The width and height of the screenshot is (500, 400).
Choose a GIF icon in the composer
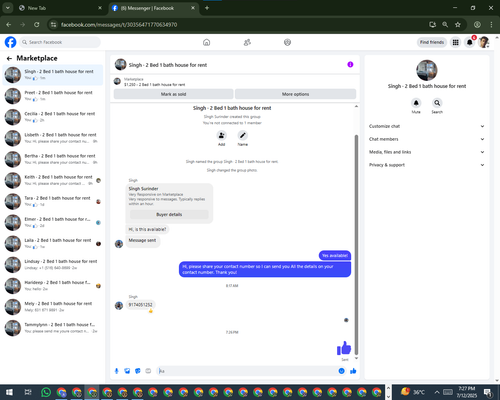[x=148, y=371]
